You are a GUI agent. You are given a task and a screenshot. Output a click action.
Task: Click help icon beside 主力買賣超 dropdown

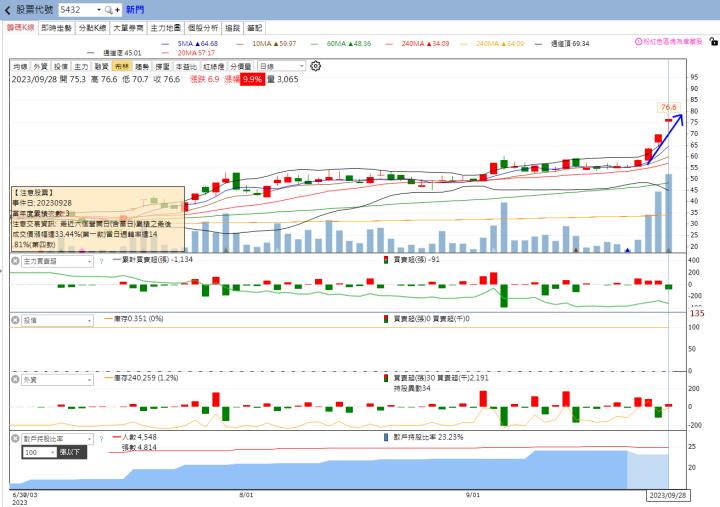coord(101,261)
